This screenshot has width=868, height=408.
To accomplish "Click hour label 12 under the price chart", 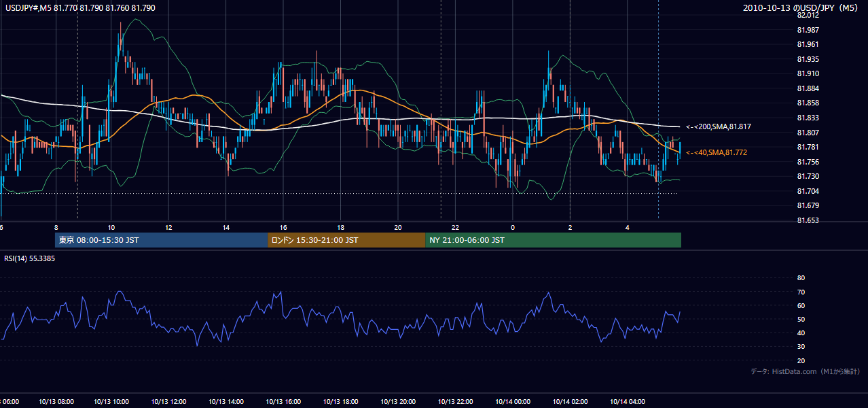I will click(168, 227).
